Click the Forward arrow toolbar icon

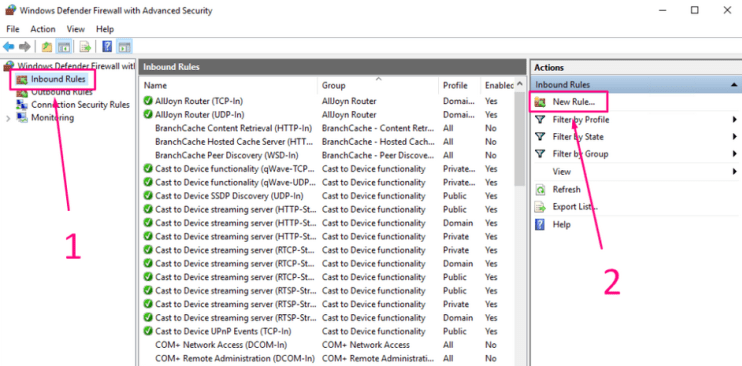(x=25, y=46)
